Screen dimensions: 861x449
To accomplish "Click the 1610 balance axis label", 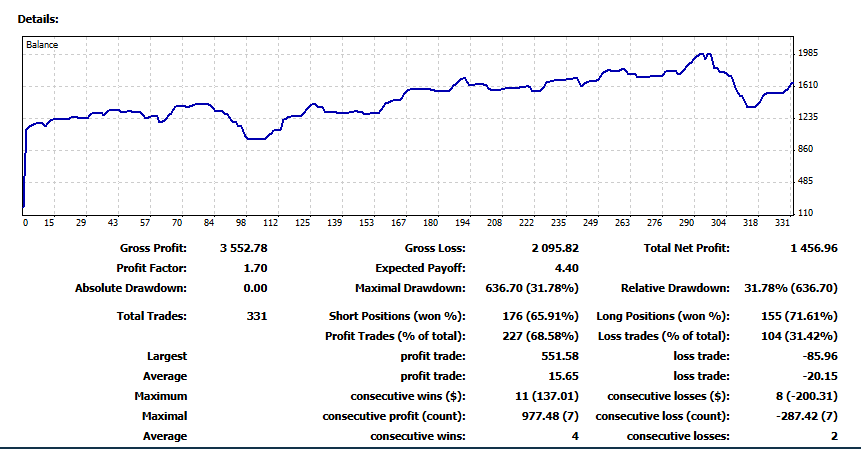I will tap(808, 85).
